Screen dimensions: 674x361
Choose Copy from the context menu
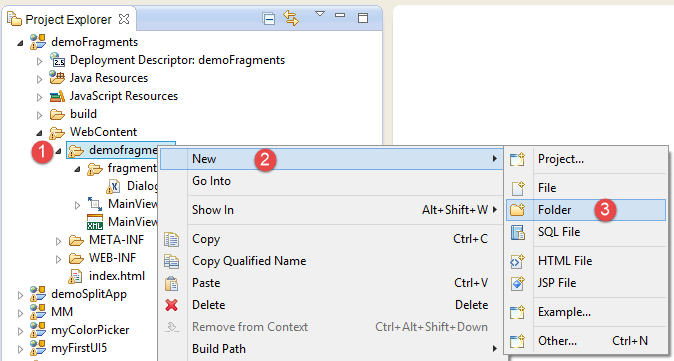tap(331, 239)
